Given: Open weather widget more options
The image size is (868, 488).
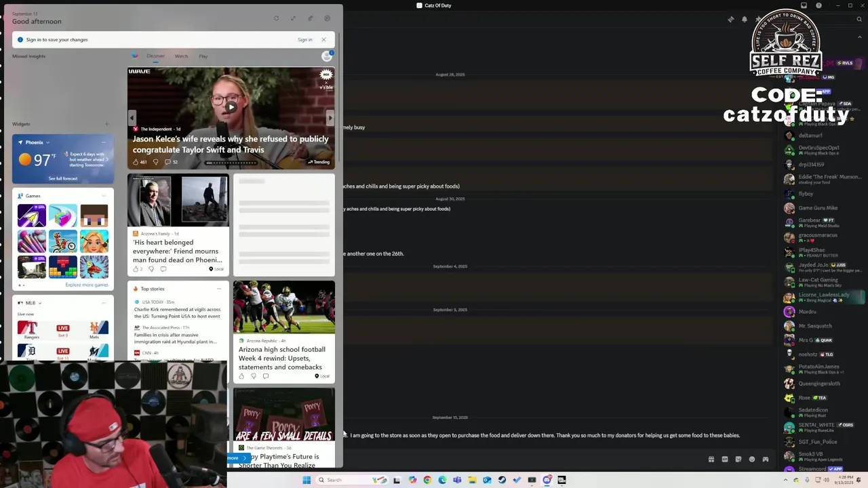Looking at the screenshot, I should [x=104, y=142].
